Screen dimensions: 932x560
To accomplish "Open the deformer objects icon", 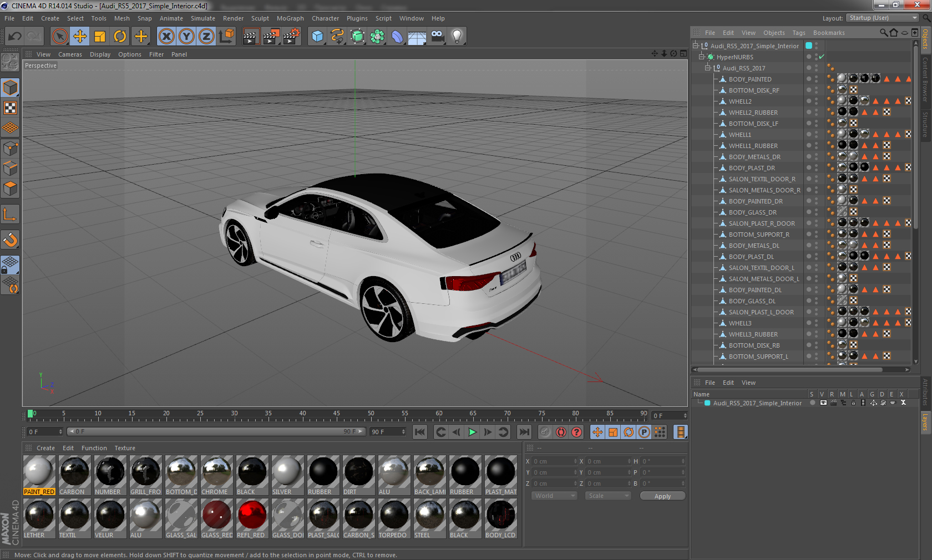I will pyautogui.click(x=397, y=37).
